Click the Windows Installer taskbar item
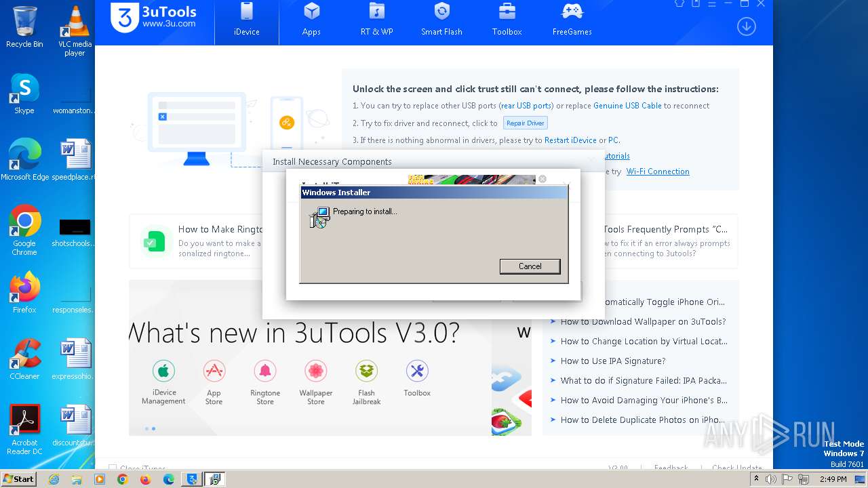Viewport: 868px width, 488px height. [215, 479]
